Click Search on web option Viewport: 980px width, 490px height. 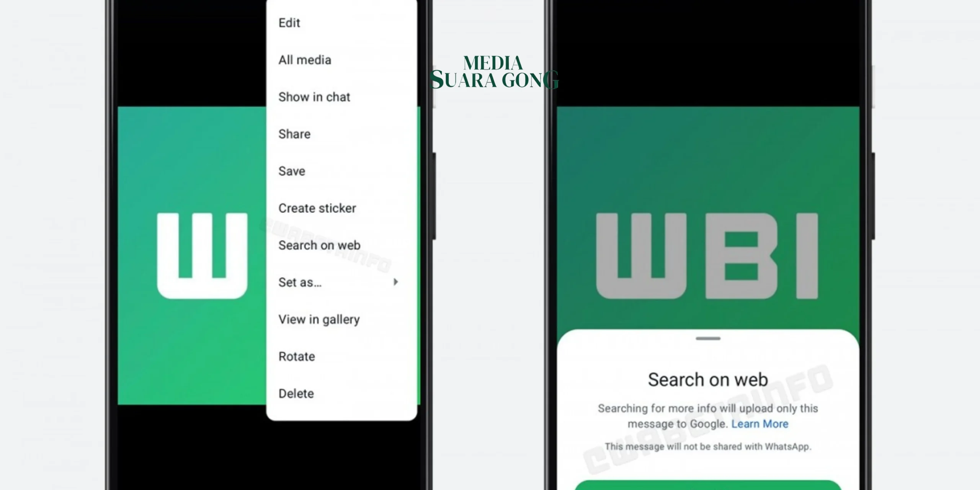319,245
